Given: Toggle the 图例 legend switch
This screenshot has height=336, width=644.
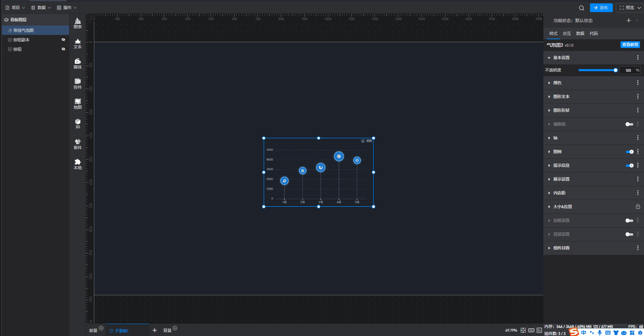Looking at the screenshot, I should (x=629, y=152).
